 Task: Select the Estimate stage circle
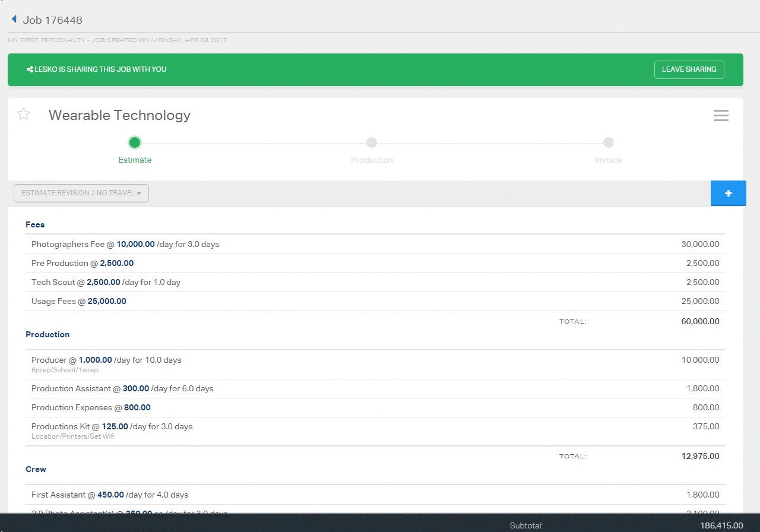point(135,142)
